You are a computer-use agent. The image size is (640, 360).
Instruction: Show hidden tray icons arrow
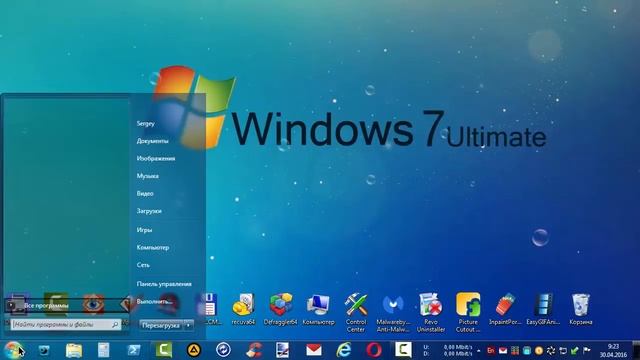coord(479,351)
